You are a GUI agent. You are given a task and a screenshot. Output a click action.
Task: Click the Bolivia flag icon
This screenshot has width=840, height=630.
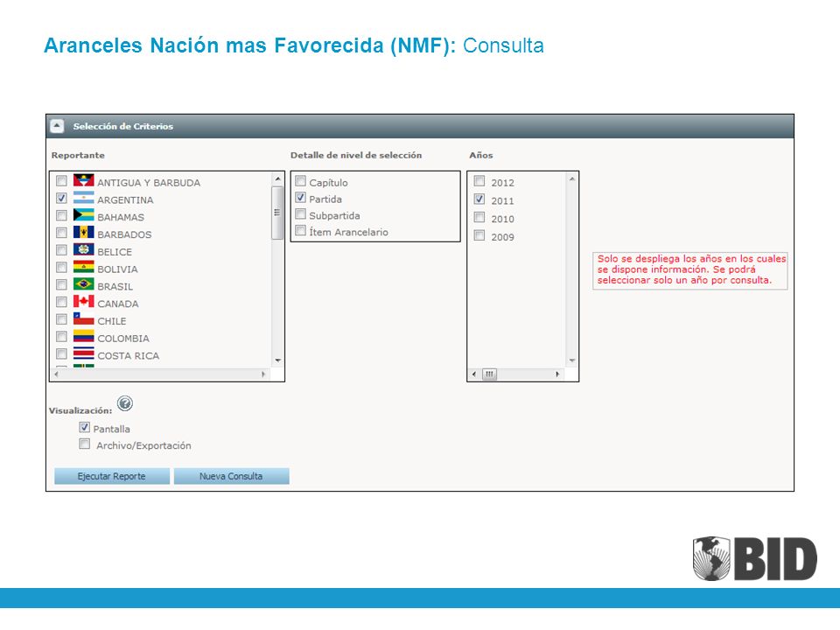[84, 267]
